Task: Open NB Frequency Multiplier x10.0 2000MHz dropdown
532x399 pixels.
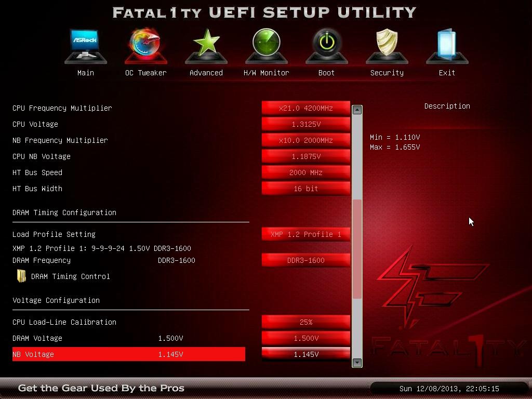Action: point(305,140)
